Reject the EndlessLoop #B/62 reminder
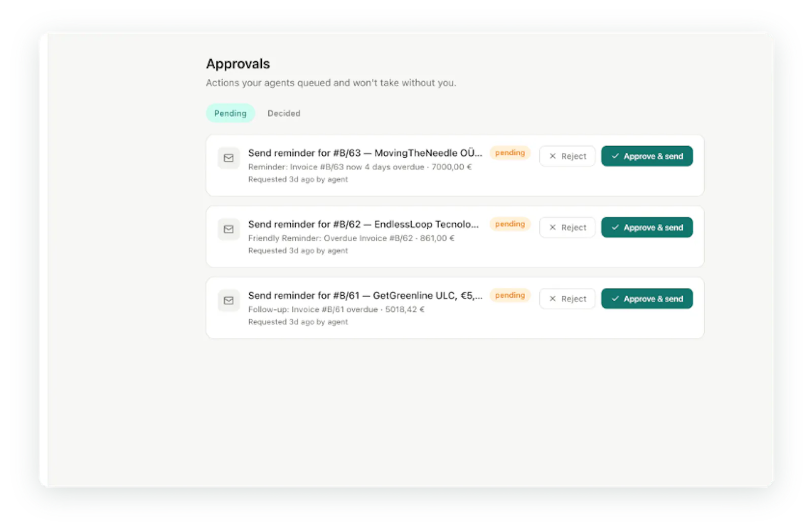Screen dimensions: 812x532 tap(567, 227)
